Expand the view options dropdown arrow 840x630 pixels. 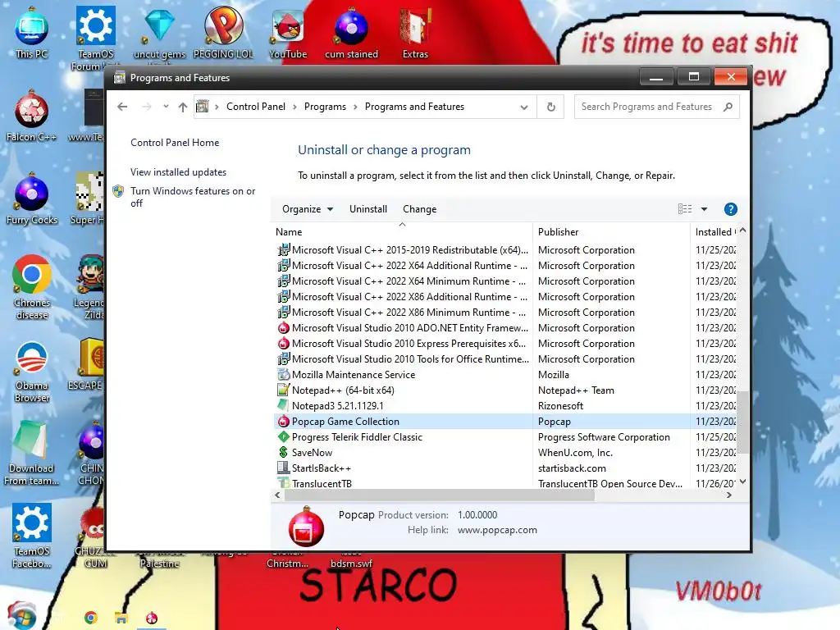point(704,209)
